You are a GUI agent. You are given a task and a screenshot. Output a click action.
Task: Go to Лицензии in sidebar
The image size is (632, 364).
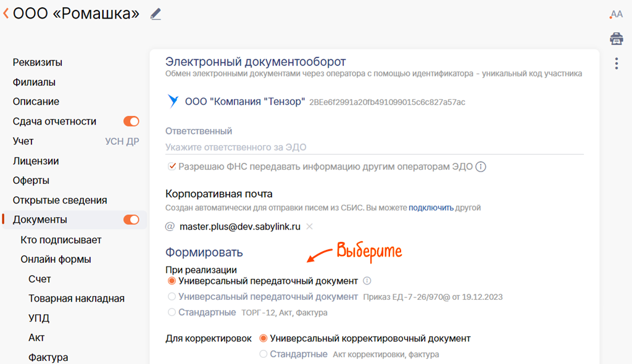[x=36, y=161]
